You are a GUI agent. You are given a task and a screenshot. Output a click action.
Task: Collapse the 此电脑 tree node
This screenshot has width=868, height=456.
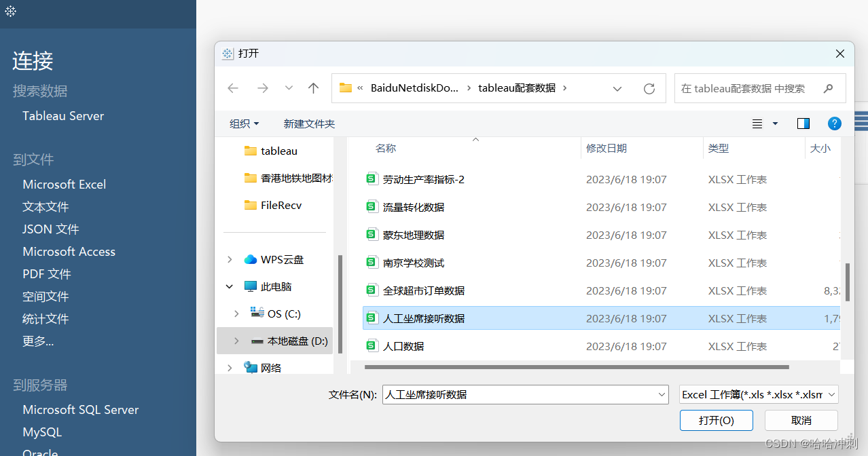click(230, 286)
